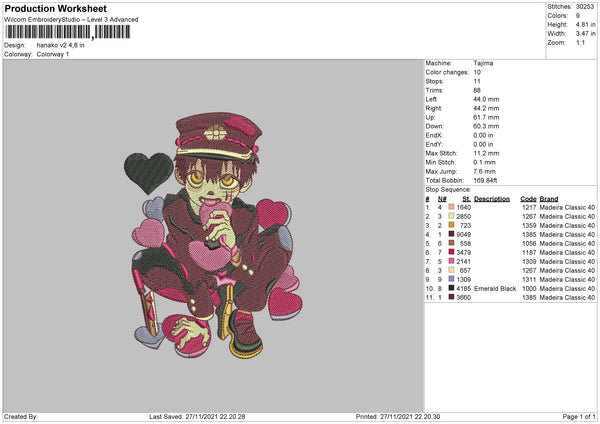Click the 'Brand' column header

[549, 199]
